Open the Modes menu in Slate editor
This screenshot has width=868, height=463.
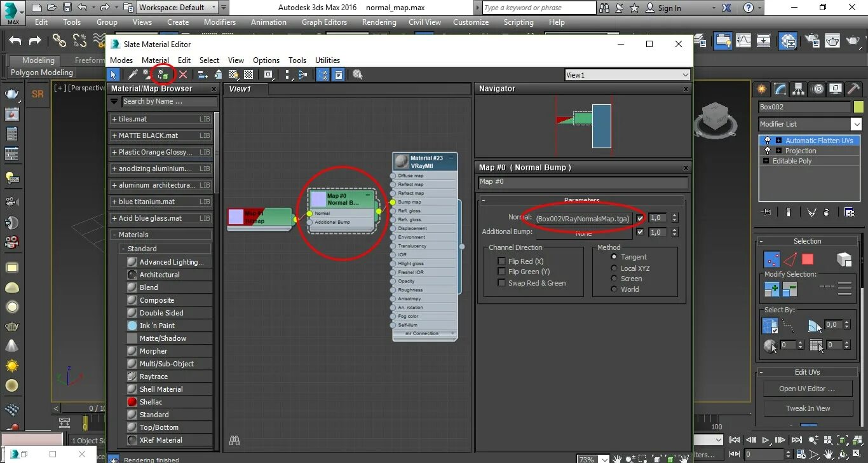click(121, 60)
